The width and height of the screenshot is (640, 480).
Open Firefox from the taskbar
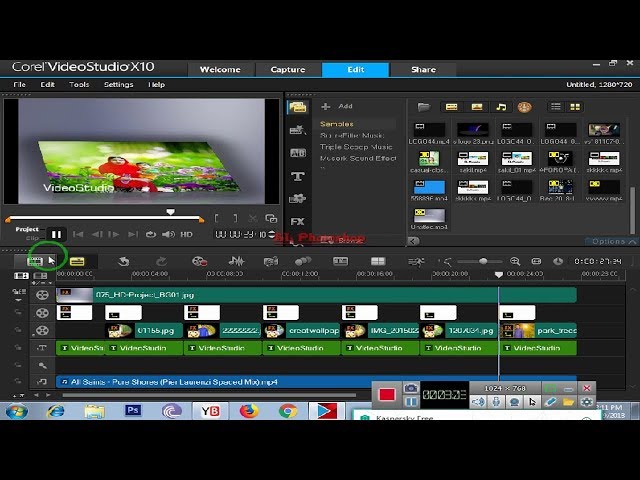click(249, 411)
